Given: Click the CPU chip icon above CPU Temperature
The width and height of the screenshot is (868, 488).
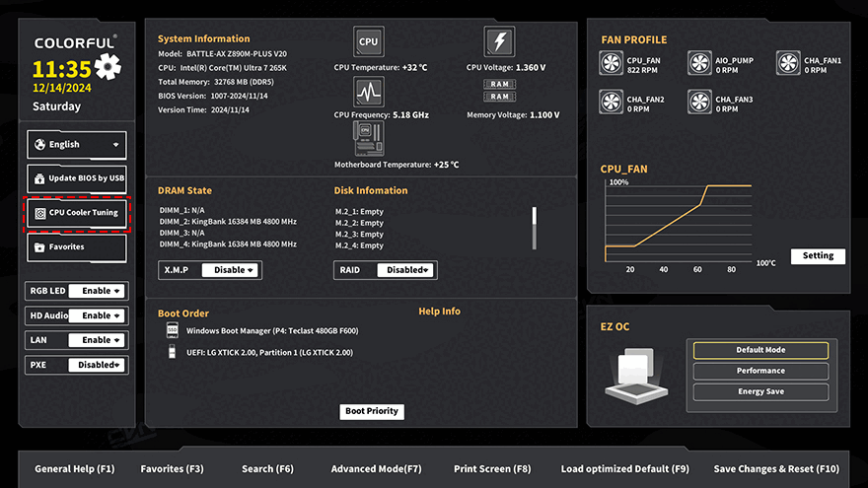Looking at the screenshot, I should click(x=368, y=41).
